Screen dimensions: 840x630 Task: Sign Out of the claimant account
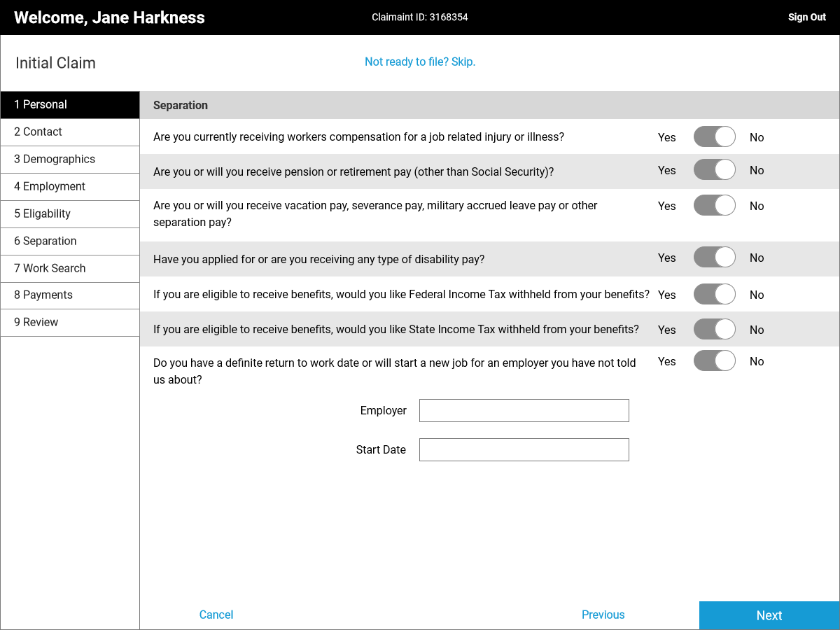(806, 17)
